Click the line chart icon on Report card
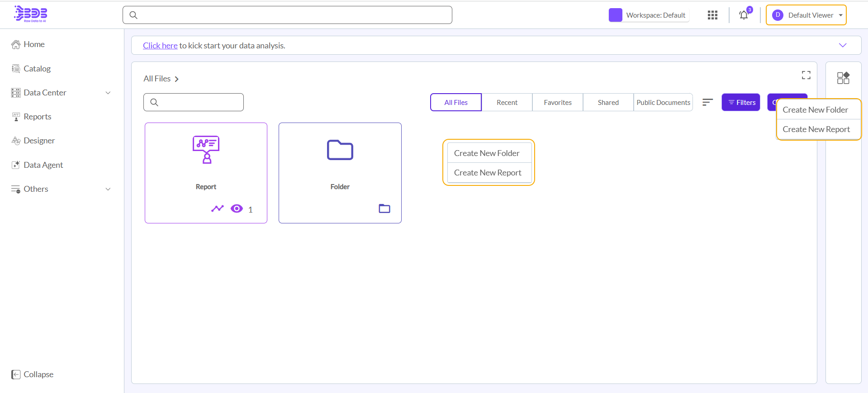This screenshot has width=868, height=393. coord(218,208)
